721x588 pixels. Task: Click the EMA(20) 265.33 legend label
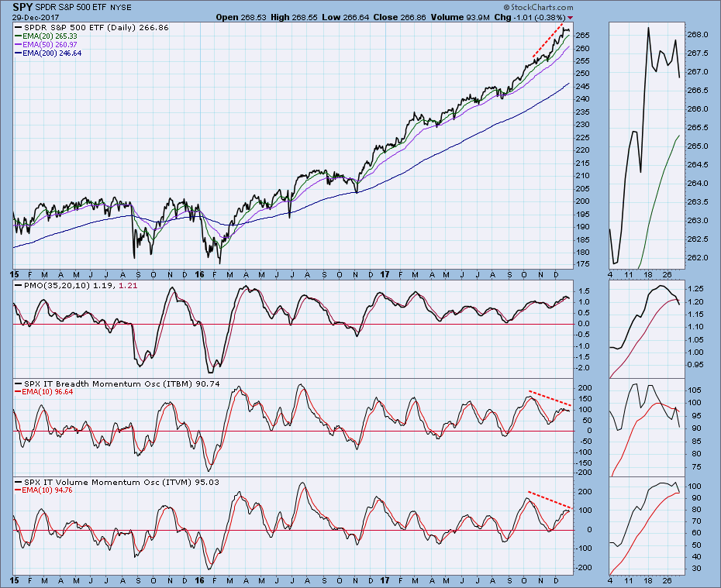tap(50, 36)
